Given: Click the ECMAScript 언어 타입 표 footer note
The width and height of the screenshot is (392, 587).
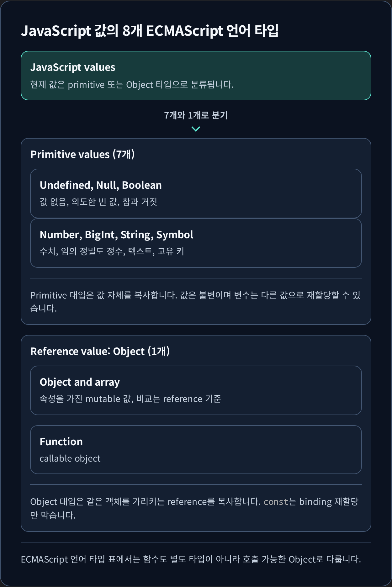Looking at the screenshot, I should 191,559.
